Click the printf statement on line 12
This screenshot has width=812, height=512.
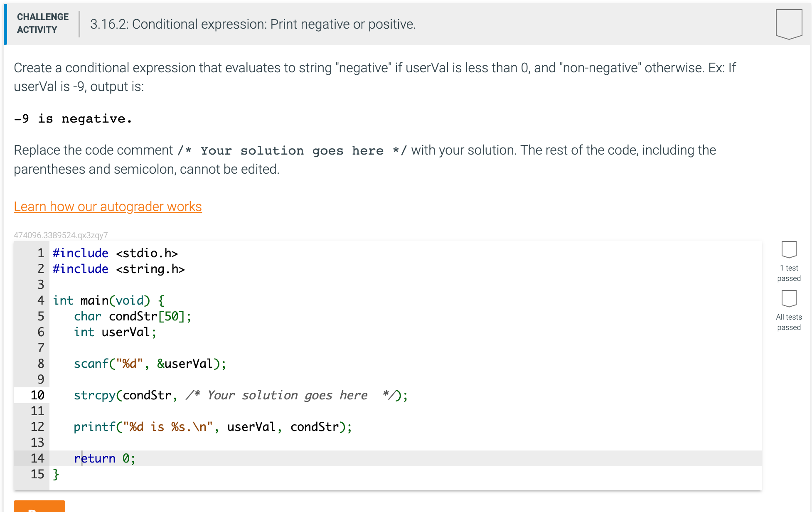pos(213,427)
